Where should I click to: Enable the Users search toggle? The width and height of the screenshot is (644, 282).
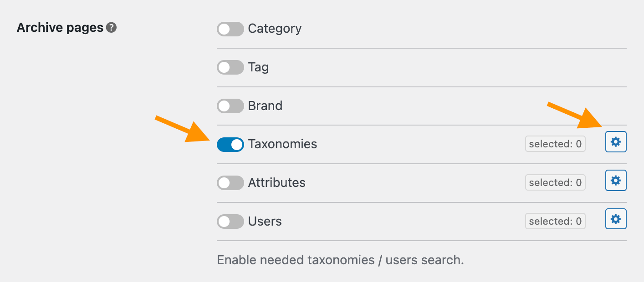tap(230, 222)
